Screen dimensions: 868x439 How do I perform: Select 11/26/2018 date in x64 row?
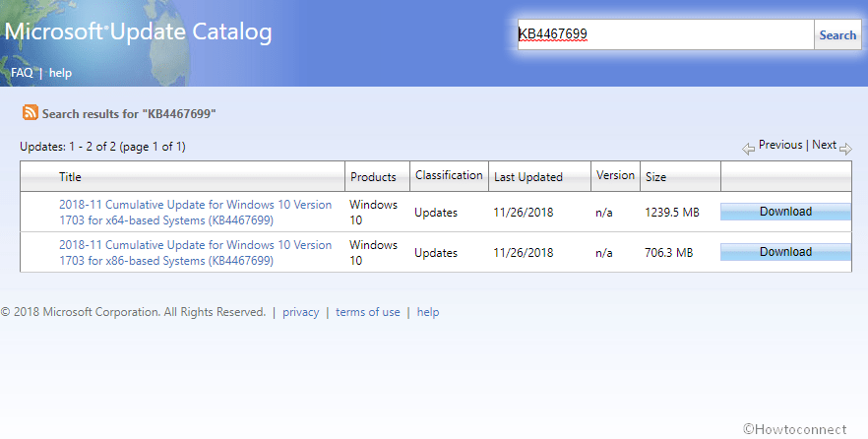[524, 212]
